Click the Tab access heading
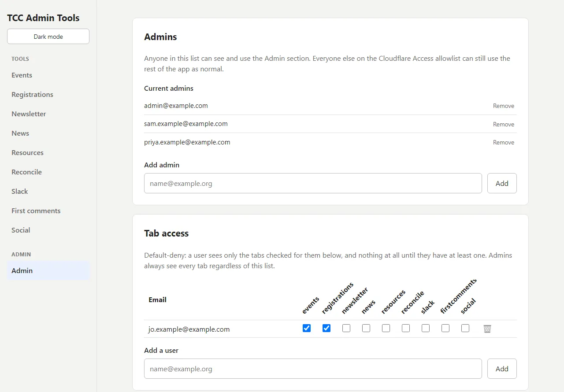Screen dimensions: 564x392 (166, 233)
